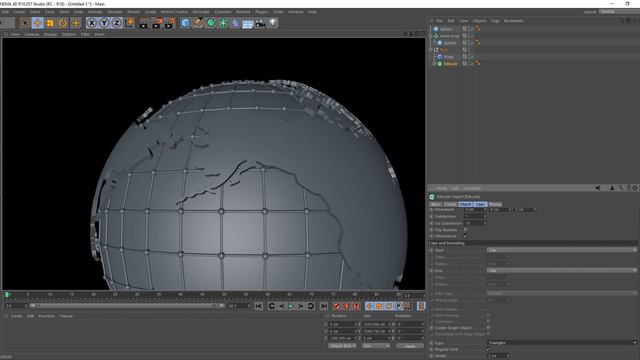Viewport: 640px width, 360px height.
Task: Expand the Null object tree node
Action: [431, 50]
